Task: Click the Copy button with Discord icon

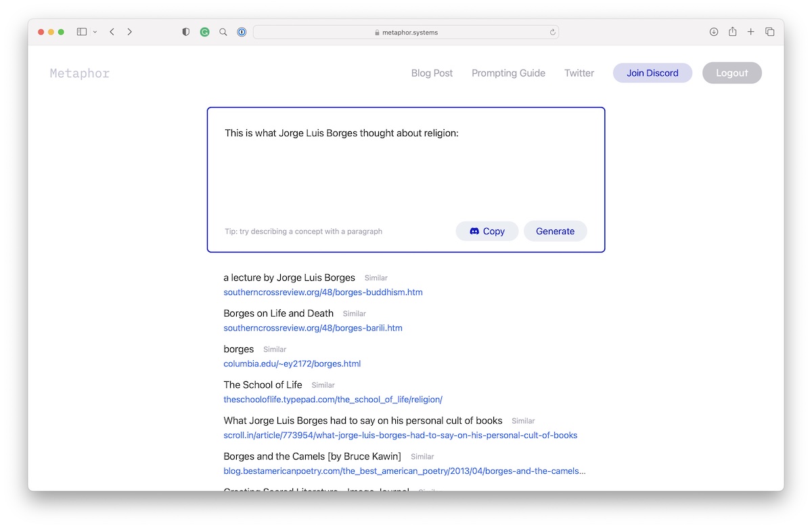Action: (x=487, y=231)
